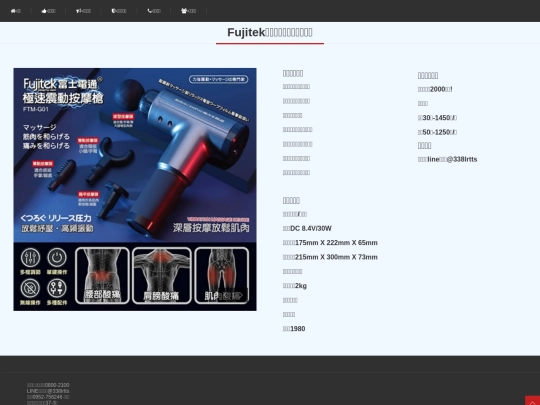
Task: Select the dimension text 175mm X 222mm X 65mm
Action: (x=330, y=243)
